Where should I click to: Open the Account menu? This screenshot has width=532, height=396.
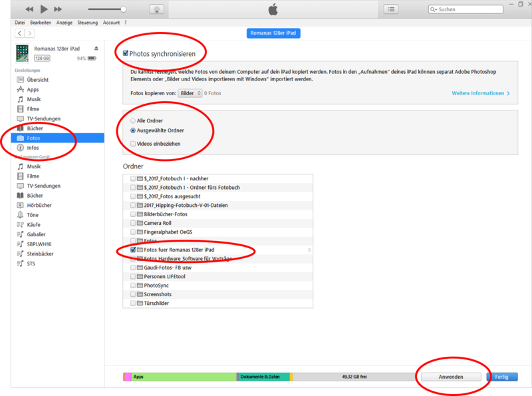pos(111,22)
